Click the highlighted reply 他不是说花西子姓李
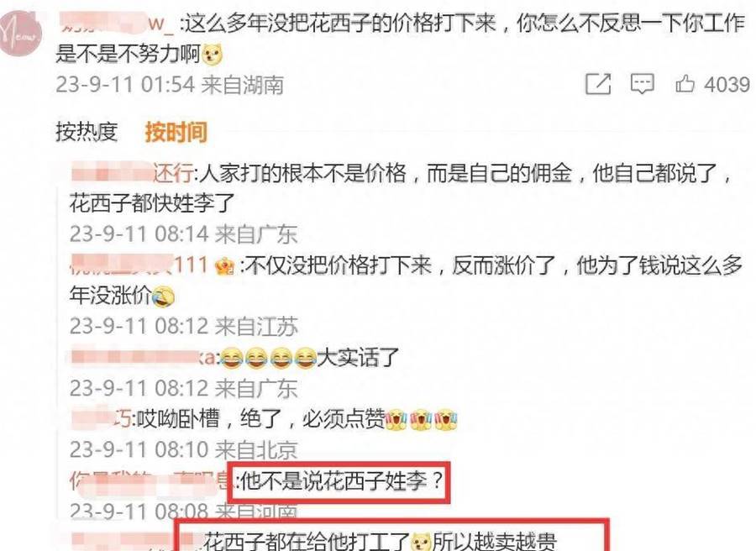This screenshot has width=756, height=551. 341,481
